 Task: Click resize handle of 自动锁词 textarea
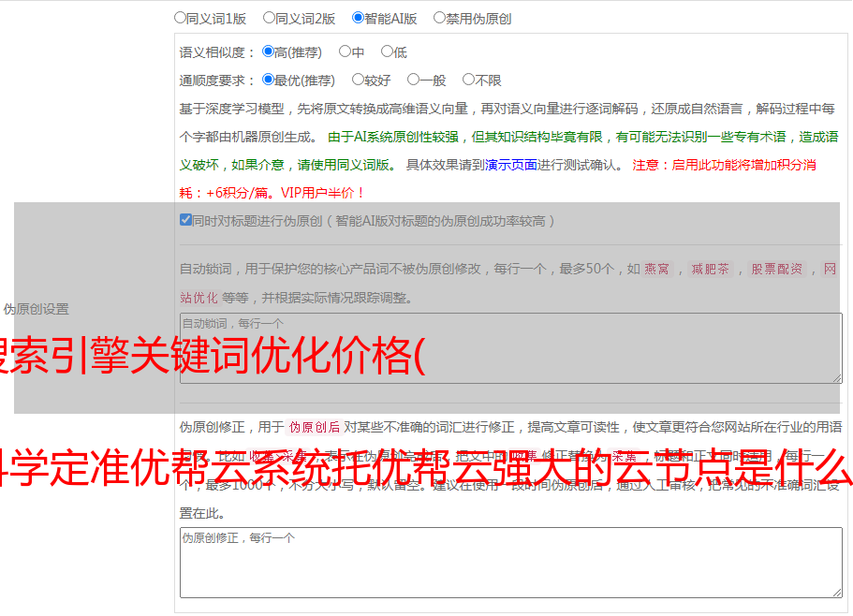tap(837, 377)
